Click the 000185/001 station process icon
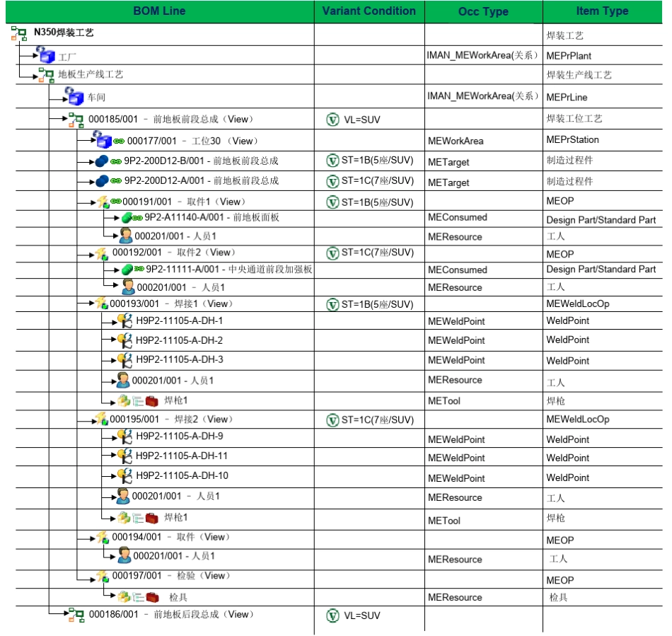The image size is (672, 636). tap(76, 120)
